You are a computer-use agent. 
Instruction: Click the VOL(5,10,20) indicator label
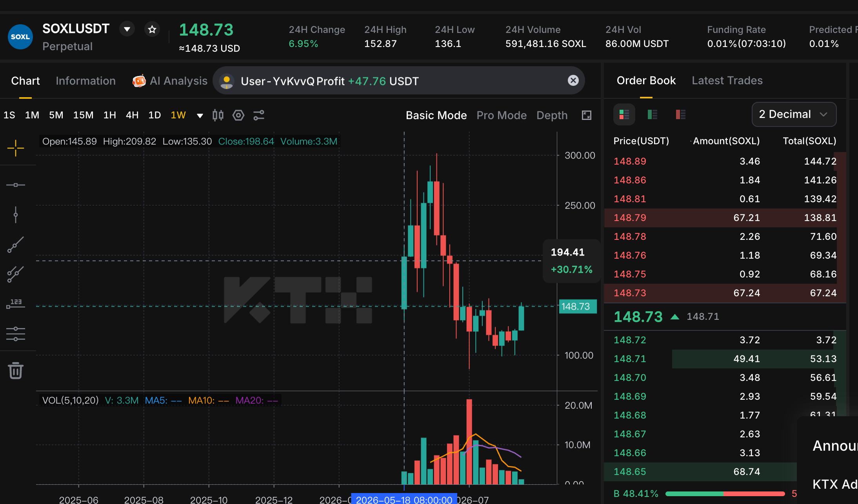(x=70, y=400)
